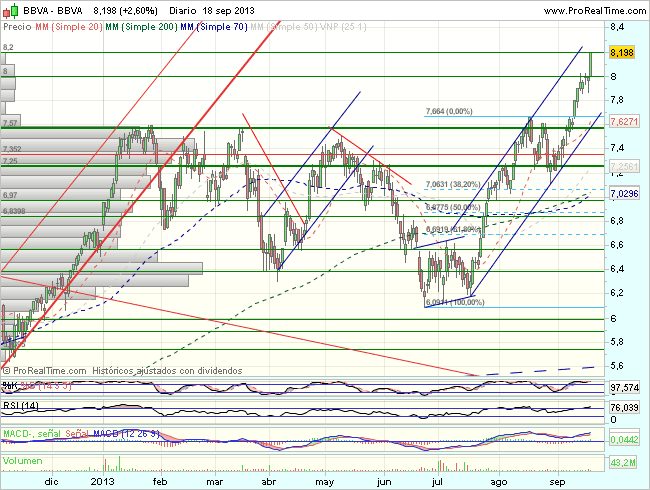Click the 7,664 (0,00%) Fibonacci label

click(449, 112)
